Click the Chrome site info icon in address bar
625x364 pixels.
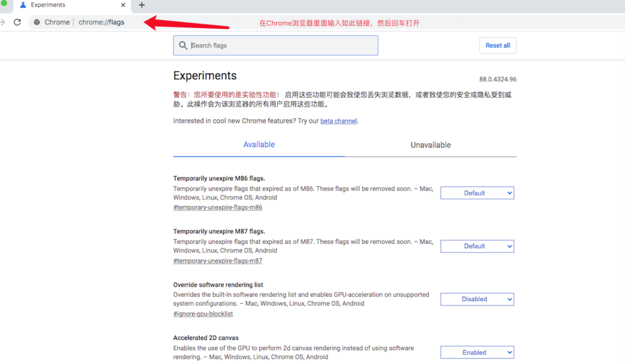click(37, 22)
